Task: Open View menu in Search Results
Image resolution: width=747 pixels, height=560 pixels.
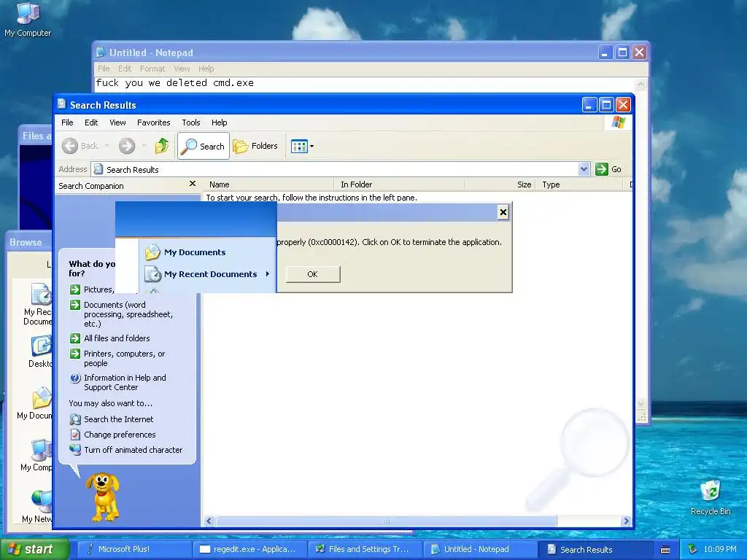Action: tap(117, 122)
